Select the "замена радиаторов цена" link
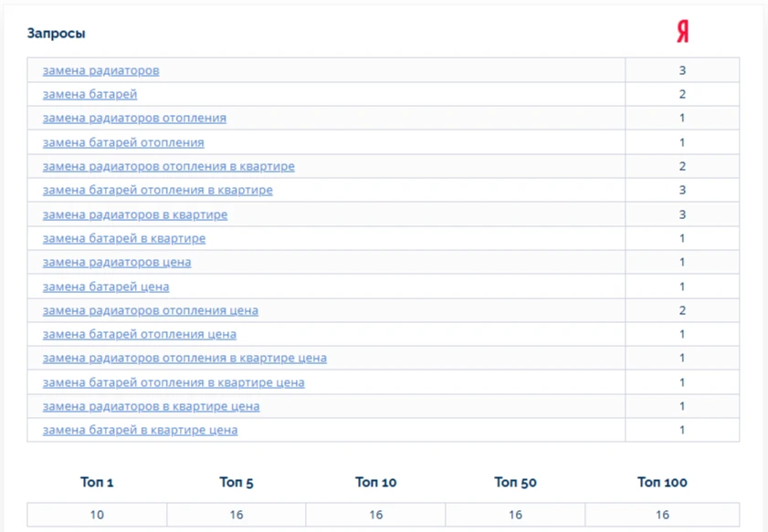Viewport: 768px width, 532px height. click(117, 262)
